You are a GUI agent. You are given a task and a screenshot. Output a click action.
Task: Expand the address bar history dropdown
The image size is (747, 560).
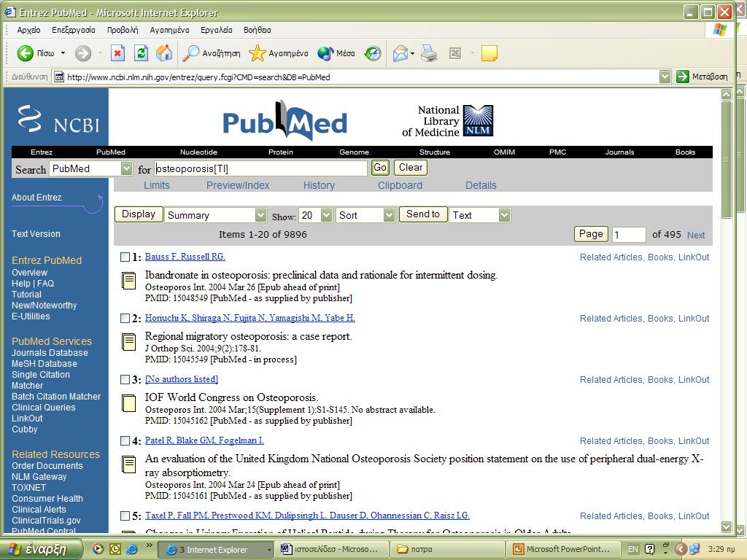pyautogui.click(x=665, y=77)
